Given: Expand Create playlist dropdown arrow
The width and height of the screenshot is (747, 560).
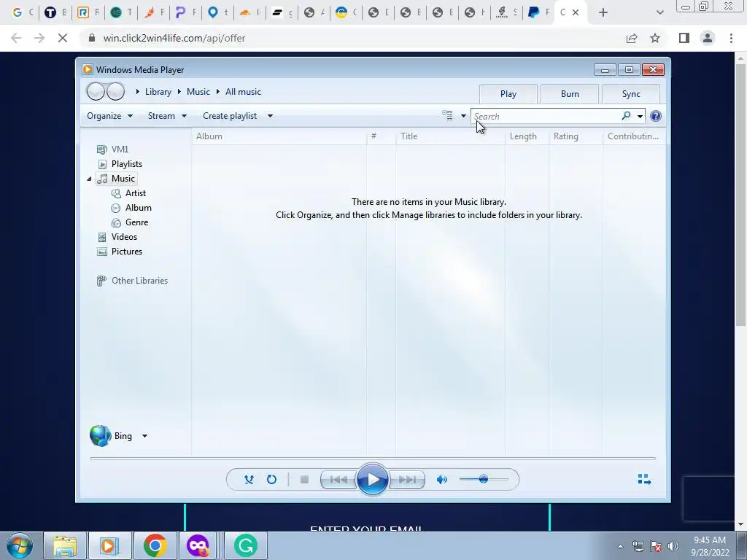Looking at the screenshot, I should (x=270, y=116).
